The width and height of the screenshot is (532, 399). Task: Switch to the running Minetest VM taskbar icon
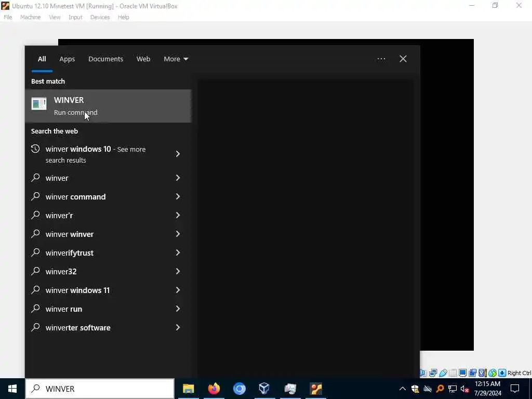[x=315, y=389]
